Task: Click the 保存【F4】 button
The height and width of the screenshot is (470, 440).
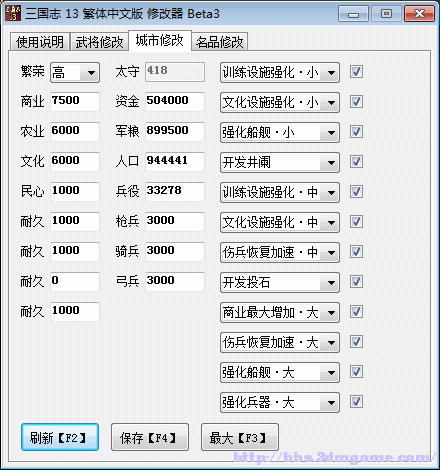Action: (x=150, y=437)
